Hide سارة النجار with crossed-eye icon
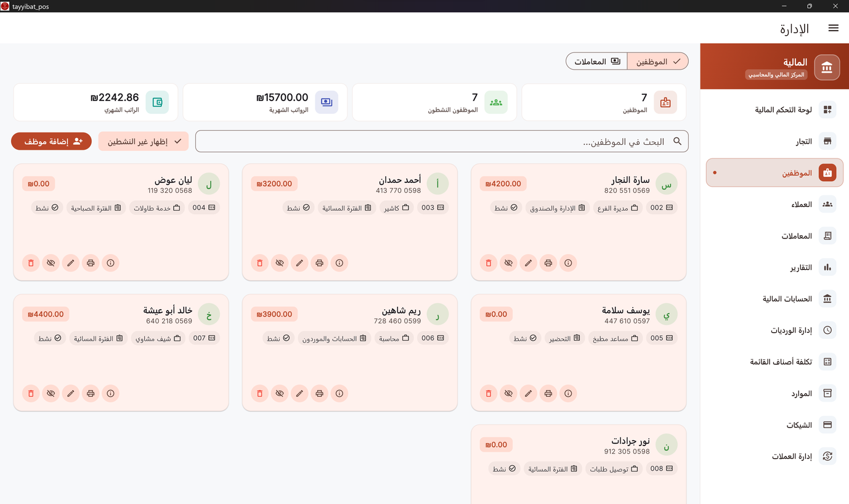The image size is (849, 504). click(x=508, y=263)
